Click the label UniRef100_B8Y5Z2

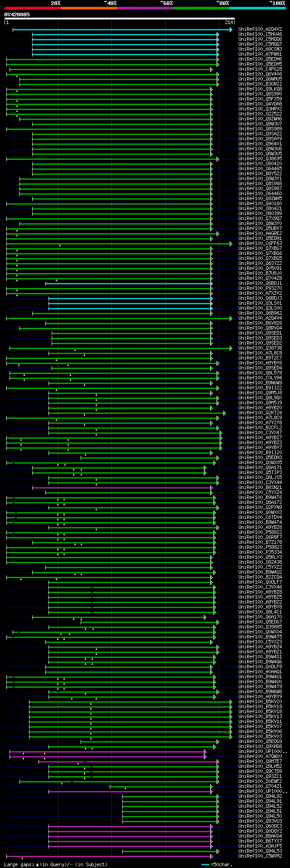260,173
